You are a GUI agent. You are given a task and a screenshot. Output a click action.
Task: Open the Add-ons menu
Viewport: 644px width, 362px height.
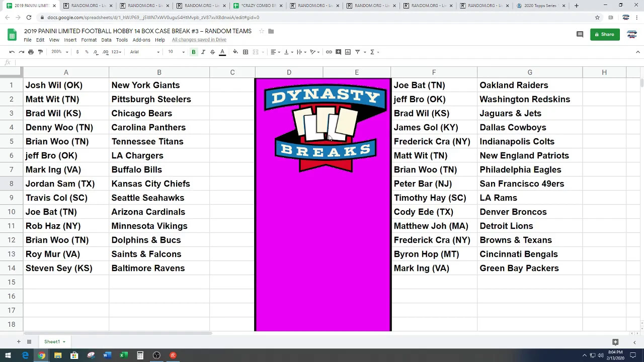[x=141, y=40]
